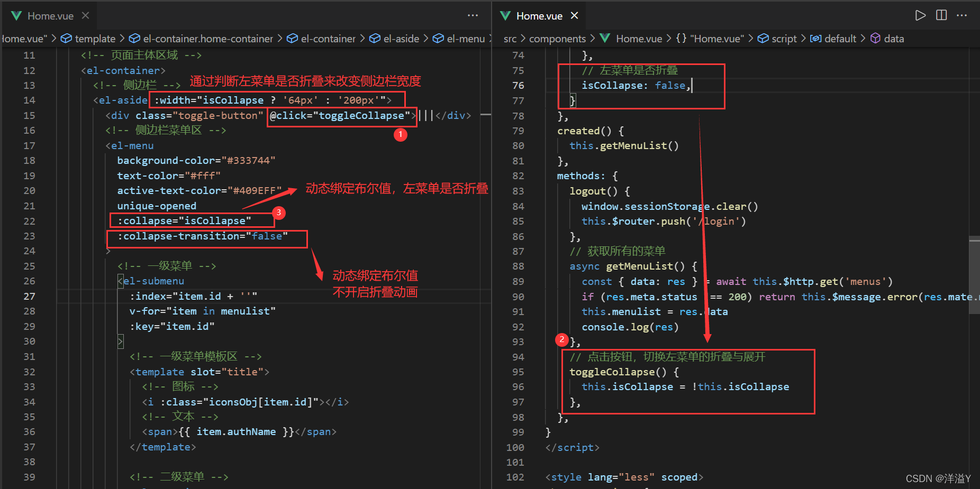Click the variable icon beside 'default' breadcrumb

pos(816,39)
